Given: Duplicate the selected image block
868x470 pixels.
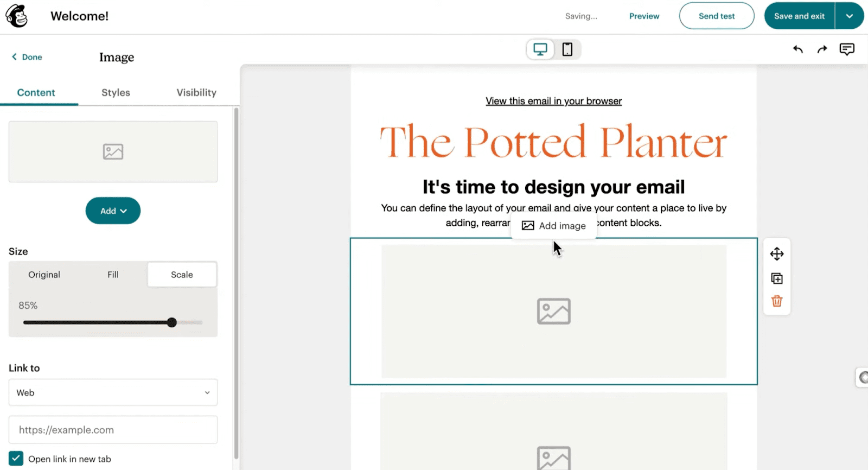Looking at the screenshot, I should coord(777,278).
